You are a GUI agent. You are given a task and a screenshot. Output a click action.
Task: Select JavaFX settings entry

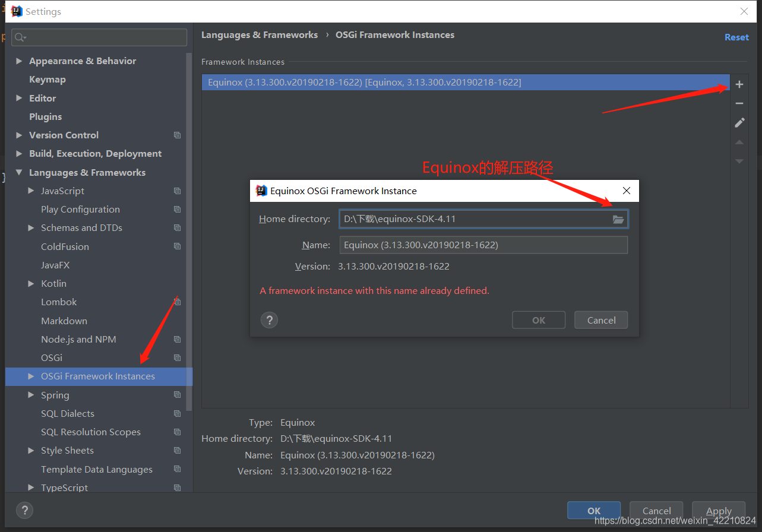pyautogui.click(x=55, y=265)
